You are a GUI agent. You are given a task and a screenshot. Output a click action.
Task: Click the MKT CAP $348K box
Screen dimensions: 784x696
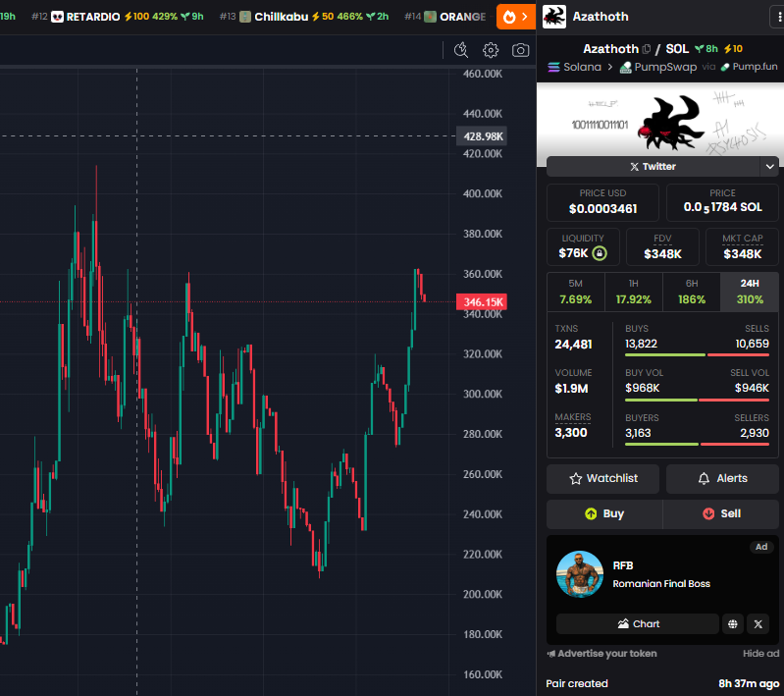742,246
